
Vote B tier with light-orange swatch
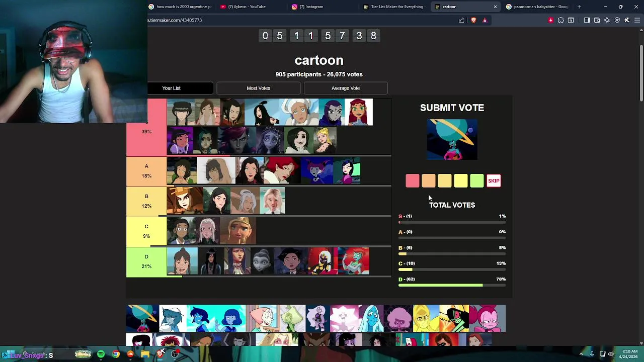[x=444, y=181]
